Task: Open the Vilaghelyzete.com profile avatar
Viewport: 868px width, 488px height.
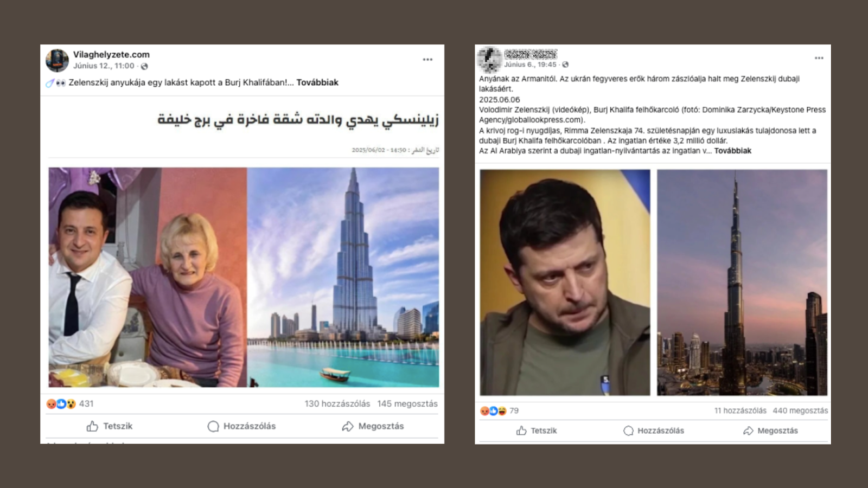Action: pos(57,60)
